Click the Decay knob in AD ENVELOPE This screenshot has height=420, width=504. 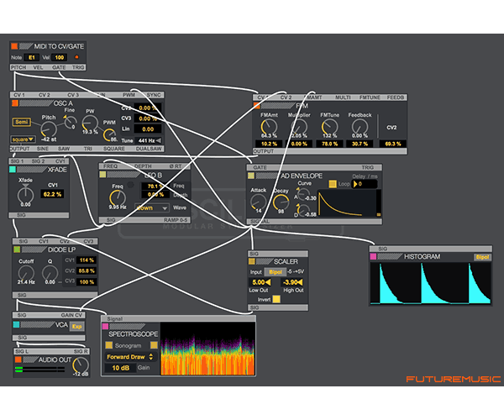tap(281, 202)
